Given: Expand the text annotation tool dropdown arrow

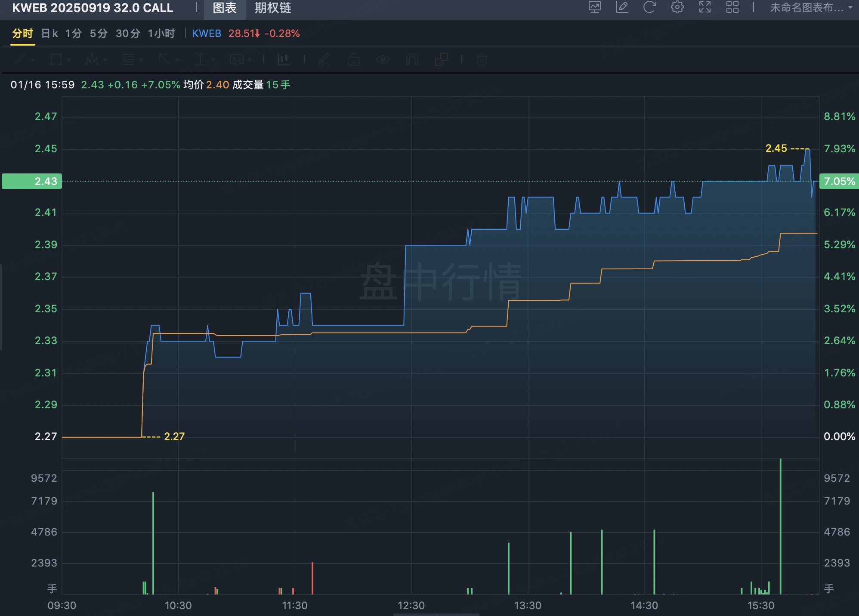Looking at the screenshot, I should pos(250,60).
